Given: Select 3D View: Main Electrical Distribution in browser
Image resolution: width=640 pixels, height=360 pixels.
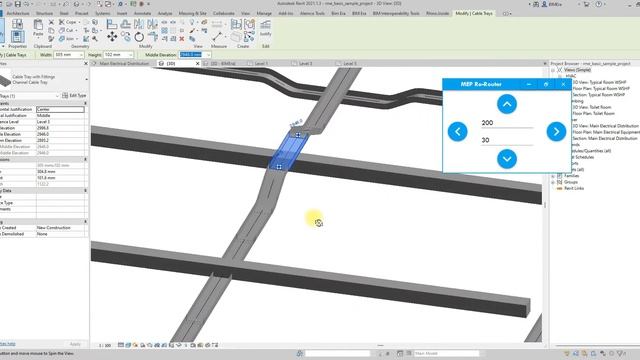Looking at the screenshot, I should pos(605,126).
